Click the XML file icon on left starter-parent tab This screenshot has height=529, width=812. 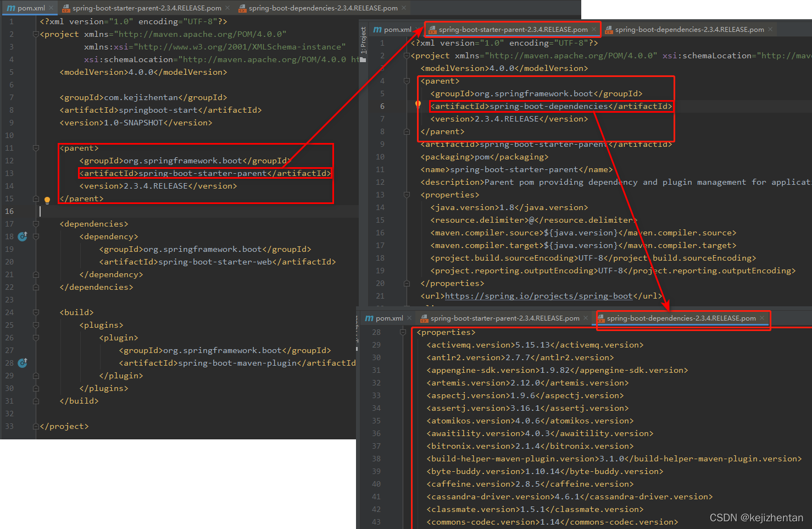(66, 8)
